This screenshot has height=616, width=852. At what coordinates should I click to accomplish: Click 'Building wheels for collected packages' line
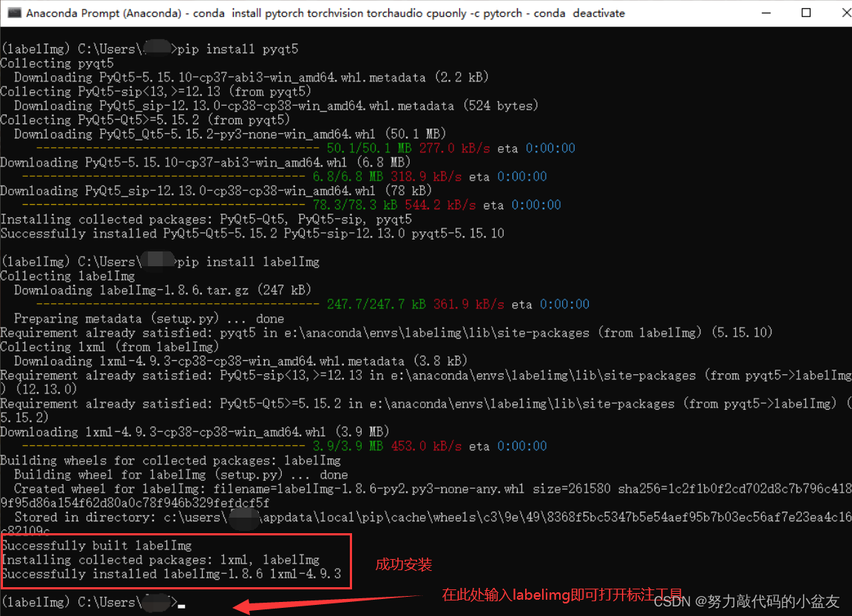(171, 461)
